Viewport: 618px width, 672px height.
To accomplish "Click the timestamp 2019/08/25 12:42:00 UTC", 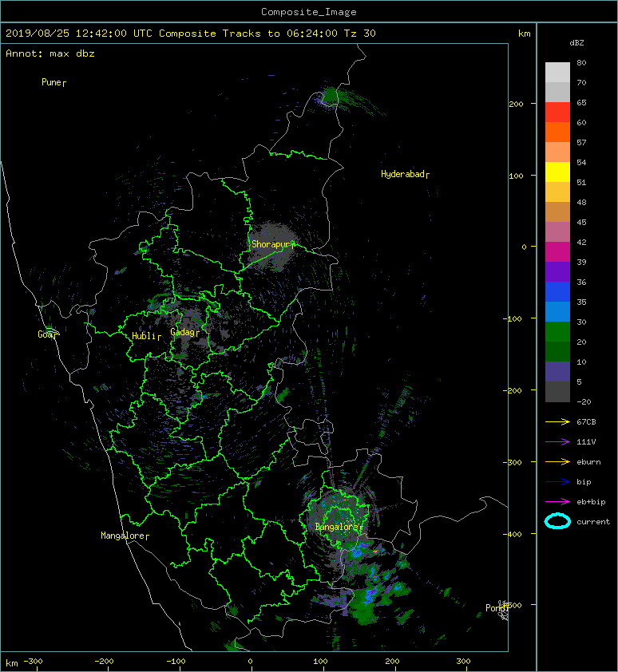I will click(x=79, y=34).
